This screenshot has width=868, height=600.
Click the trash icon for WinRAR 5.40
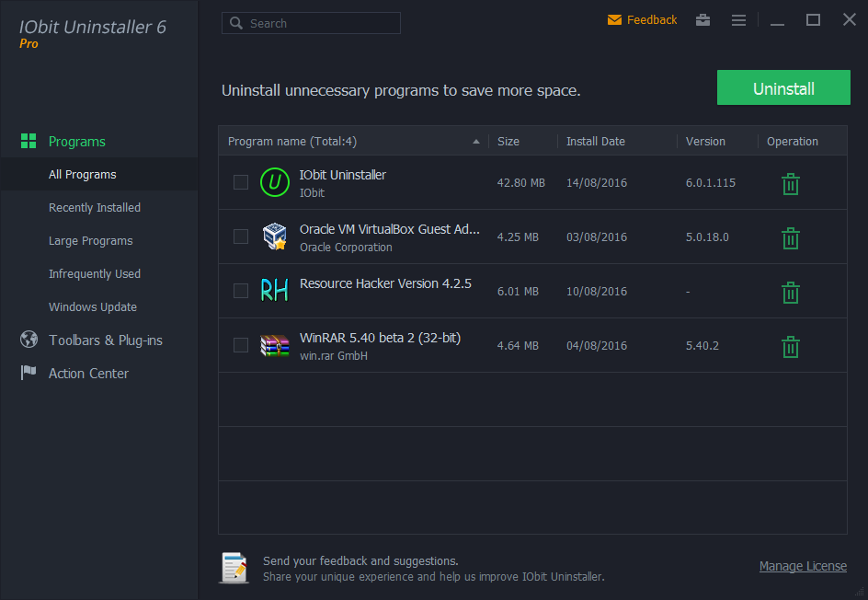(x=790, y=347)
